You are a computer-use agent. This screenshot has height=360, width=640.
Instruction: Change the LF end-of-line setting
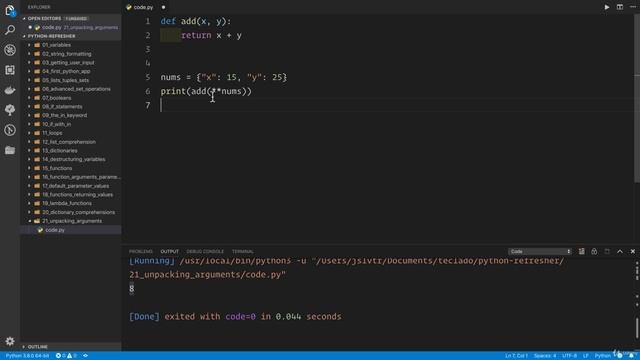[586, 356]
